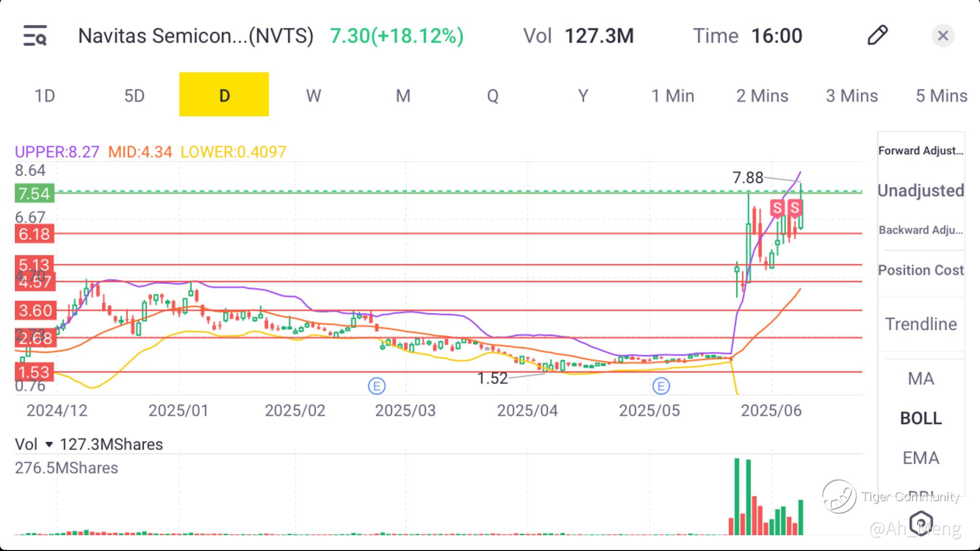
Task: Select Backward Adjusted price mode
Action: point(921,230)
